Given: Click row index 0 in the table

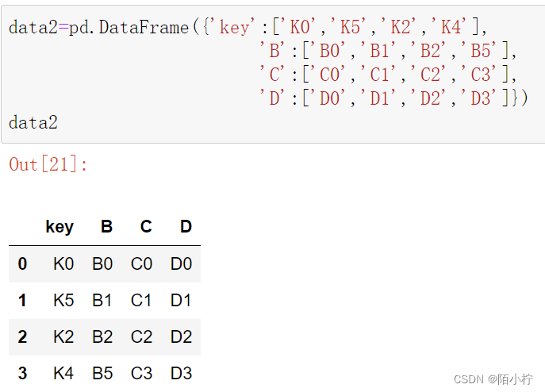Looking at the screenshot, I should [22, 264].
